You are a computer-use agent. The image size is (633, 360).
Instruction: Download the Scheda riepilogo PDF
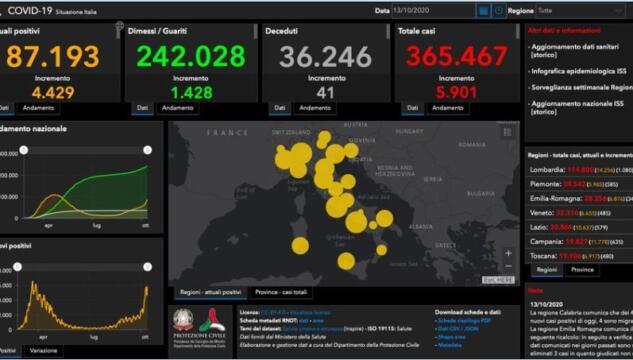(464, 320)
